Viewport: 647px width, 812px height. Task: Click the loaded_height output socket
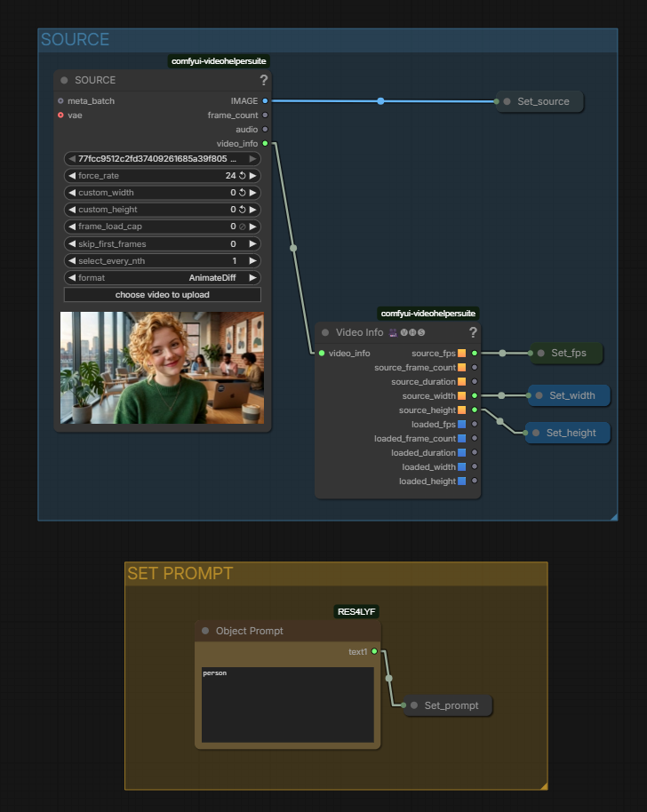coord(475,482)
